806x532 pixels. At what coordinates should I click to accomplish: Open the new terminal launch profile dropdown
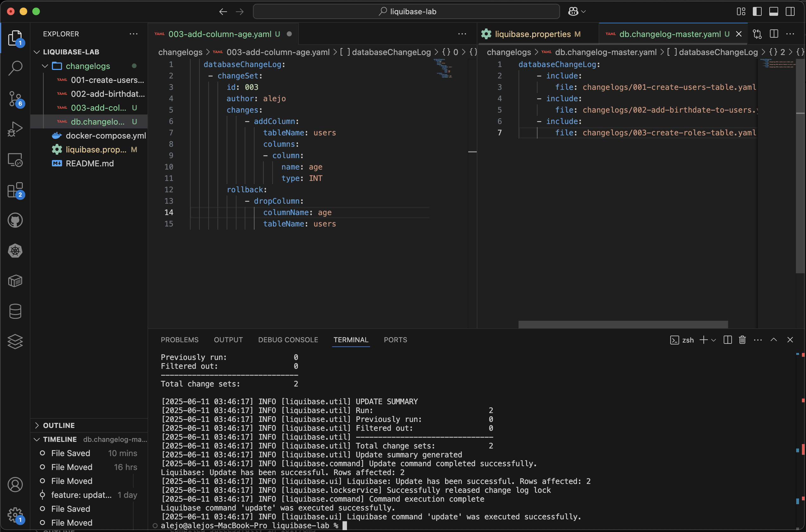click(714, 340)
